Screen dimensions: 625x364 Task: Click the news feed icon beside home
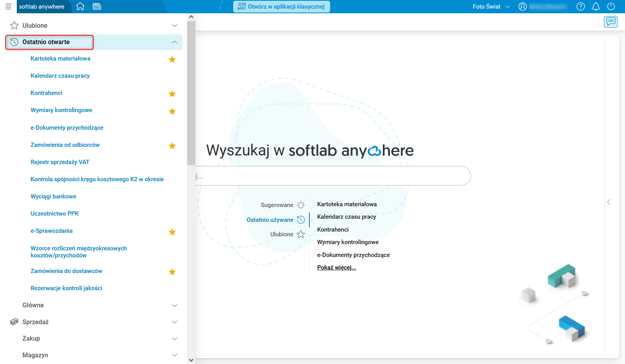pyautogui.click(x=96, y=6)
